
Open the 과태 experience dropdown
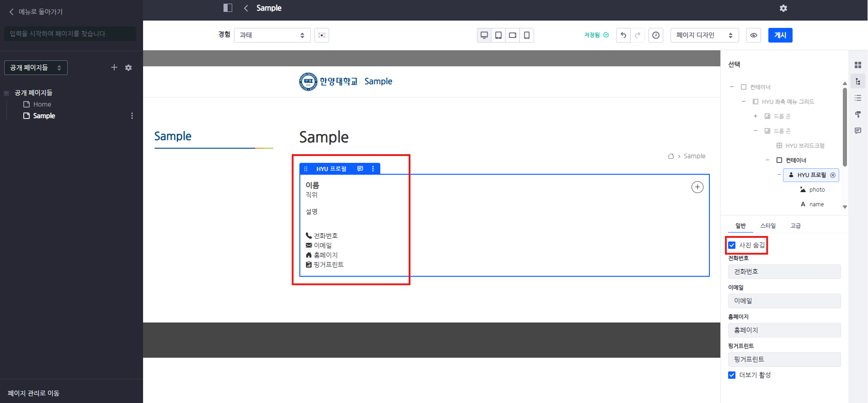(x=272, y=35)
